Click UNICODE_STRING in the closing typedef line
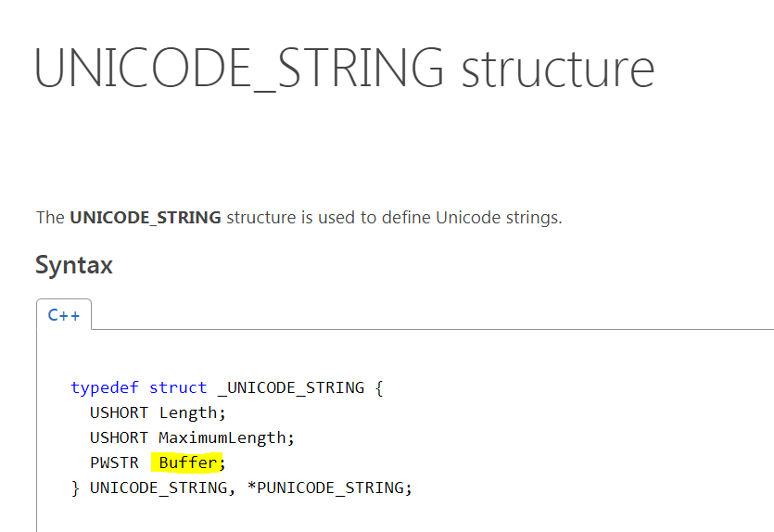The height and width of the screenshot is (532, 774). click(159, 487)
